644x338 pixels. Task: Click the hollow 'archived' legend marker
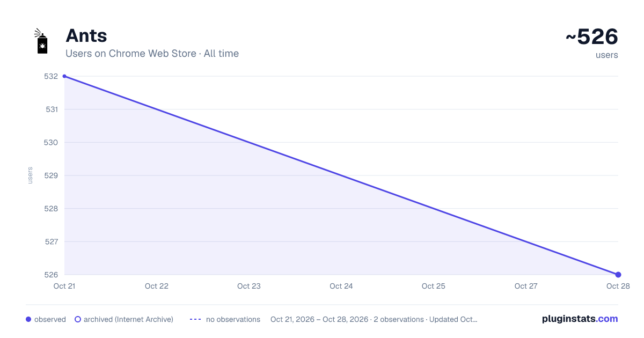coord(78,319)
